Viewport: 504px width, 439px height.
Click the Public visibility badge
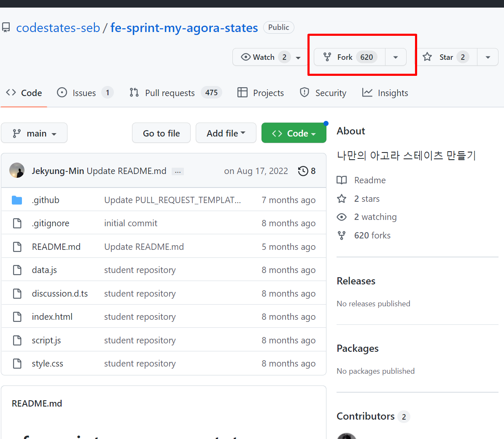279,27
